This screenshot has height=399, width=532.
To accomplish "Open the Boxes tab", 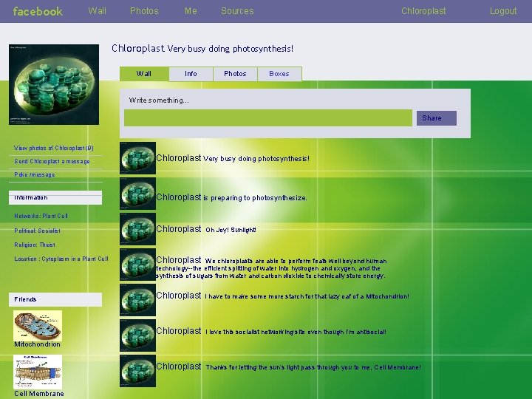I will click(x=279, y=74).
